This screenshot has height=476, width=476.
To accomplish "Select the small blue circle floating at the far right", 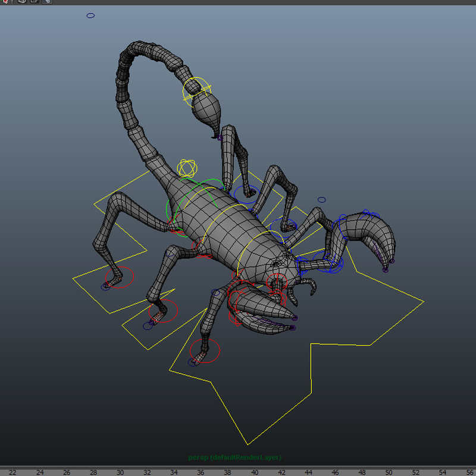I will (x=323, y=199).
